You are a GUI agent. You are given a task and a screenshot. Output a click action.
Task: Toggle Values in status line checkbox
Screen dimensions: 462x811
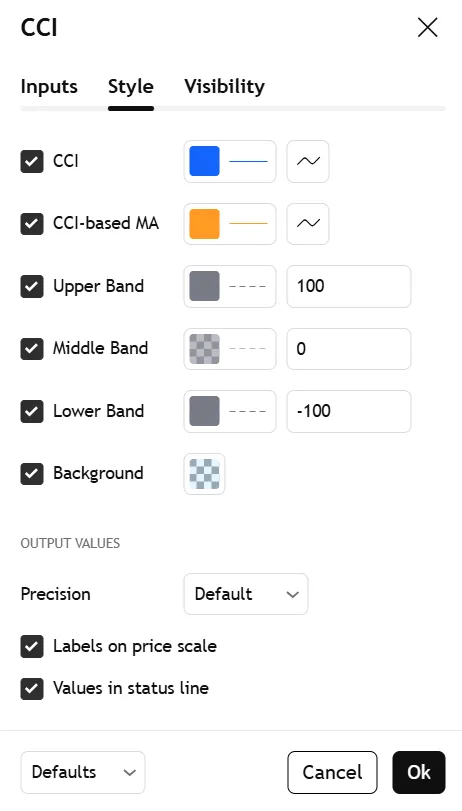pos(32,688)
